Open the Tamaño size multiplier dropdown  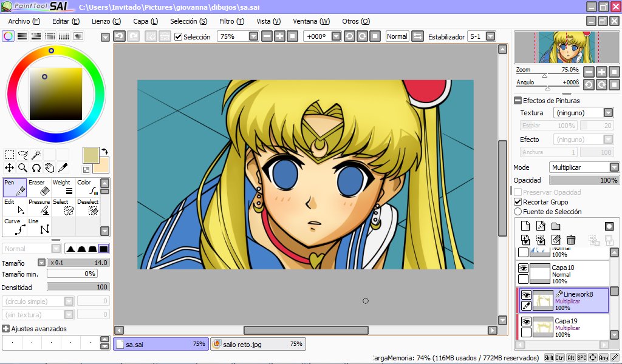[41, 263]
